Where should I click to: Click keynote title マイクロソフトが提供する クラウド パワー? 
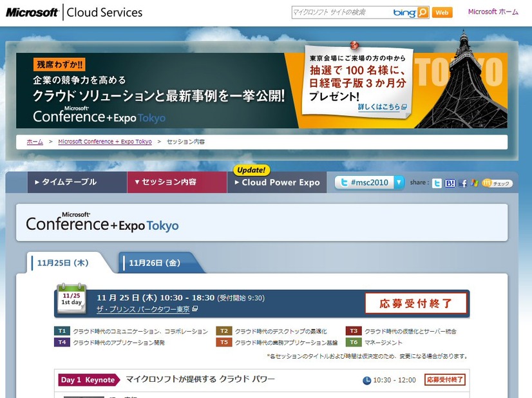(x=200, y=379)
